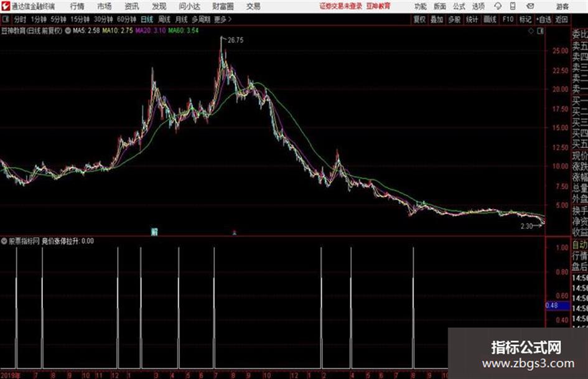
Task: Open MA indicator settings circle icon
Action: [x=68, y=30]
